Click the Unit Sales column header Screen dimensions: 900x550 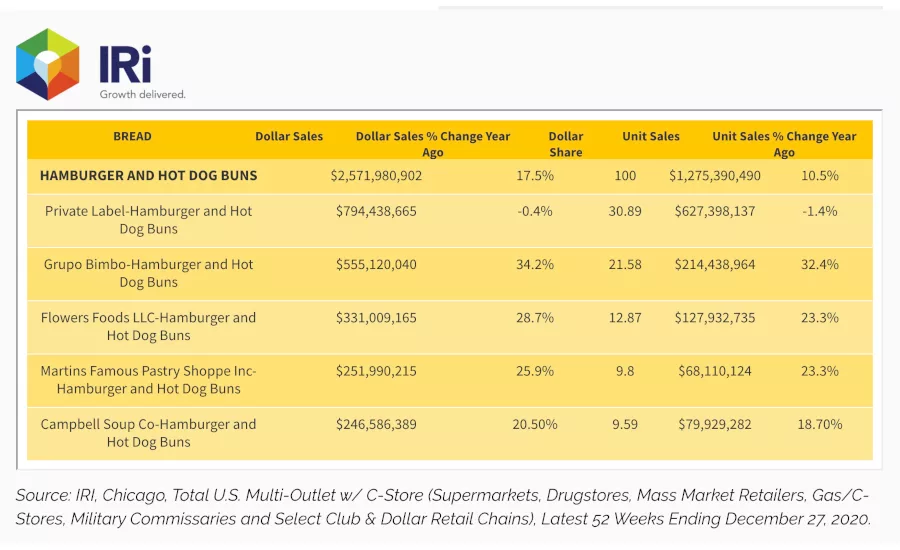[x=651, y=137]
